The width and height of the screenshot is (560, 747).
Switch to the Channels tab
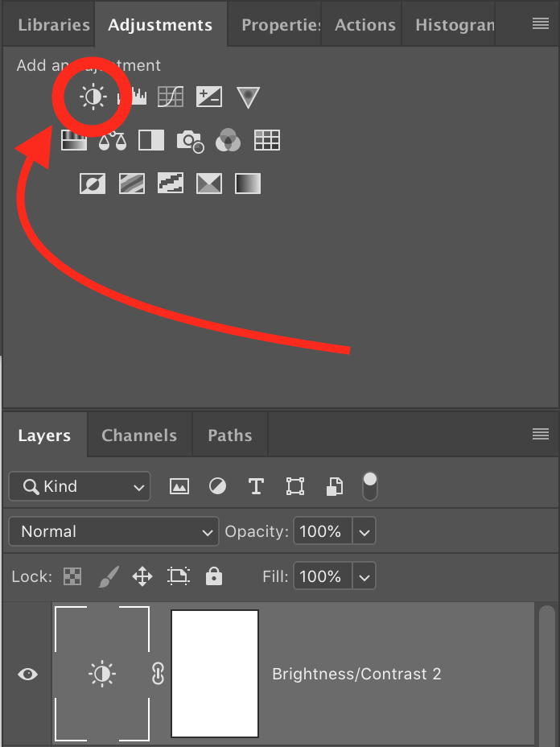139,435
